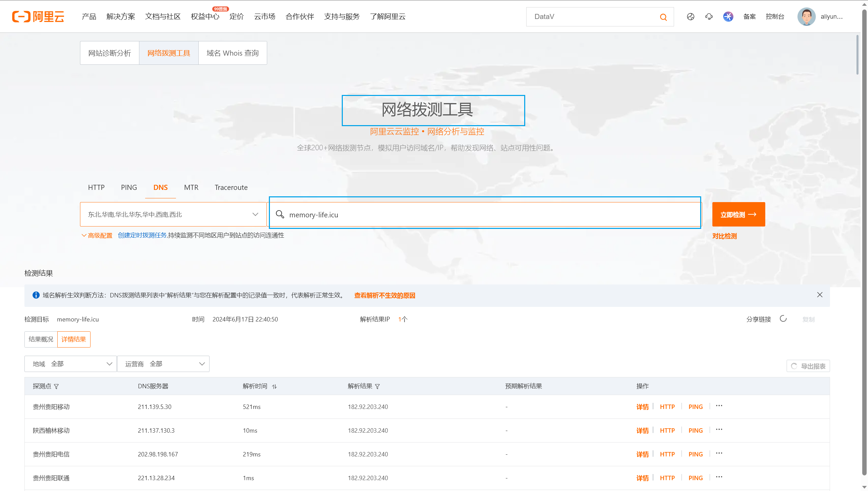The width and height of the screenshot is (868, 491).
Task: Open 文档与社区 menu
Action: [163, 17]
